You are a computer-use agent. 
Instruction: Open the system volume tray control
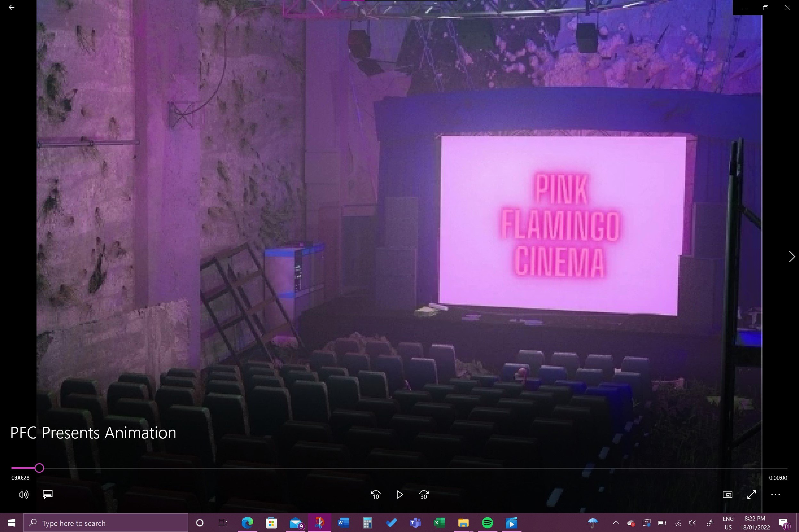[x=692, y=523]
